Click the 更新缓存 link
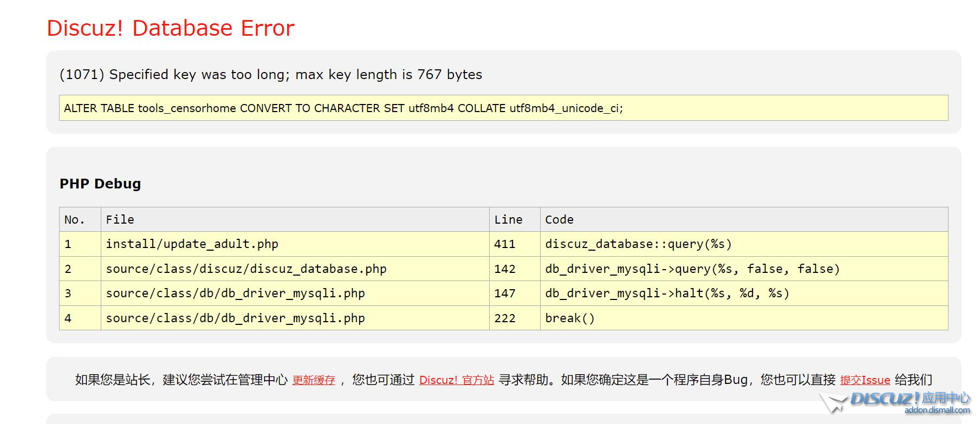Screen dimensions: 980x424 314,380
